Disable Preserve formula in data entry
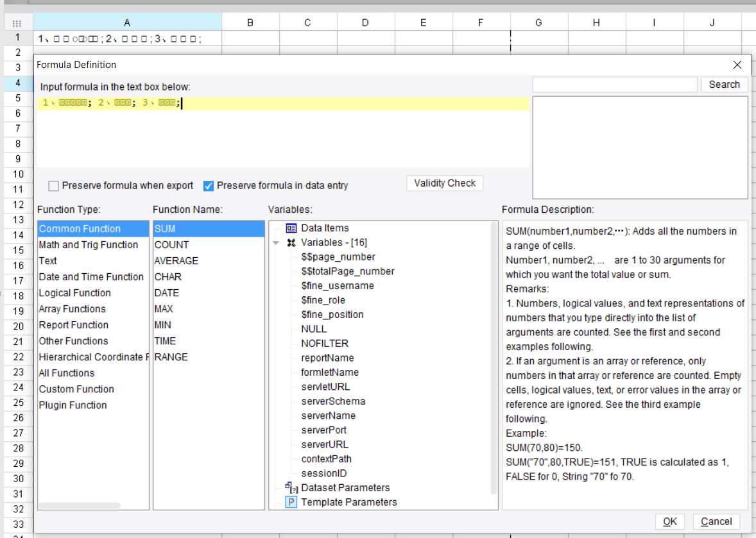The image size is (756, 538). coord(208,185)
